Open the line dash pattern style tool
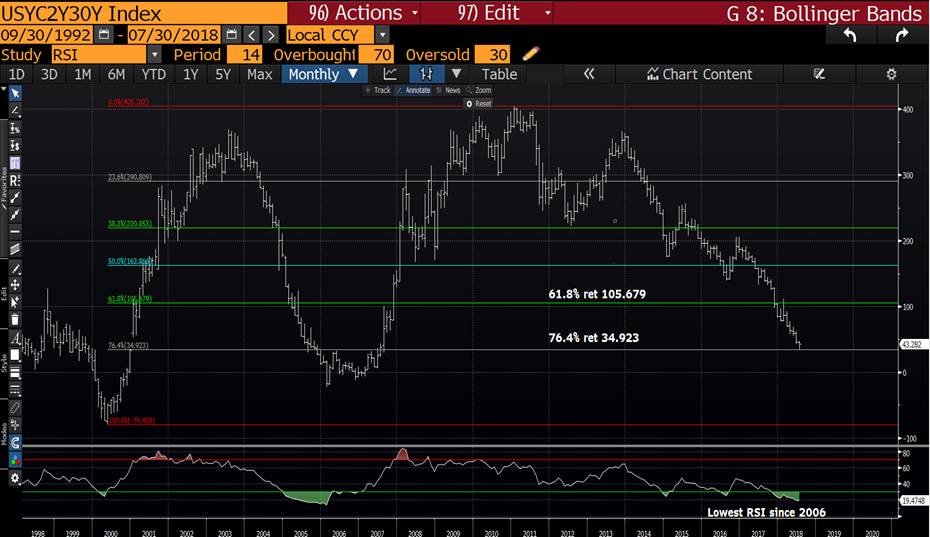 (15, 390)
